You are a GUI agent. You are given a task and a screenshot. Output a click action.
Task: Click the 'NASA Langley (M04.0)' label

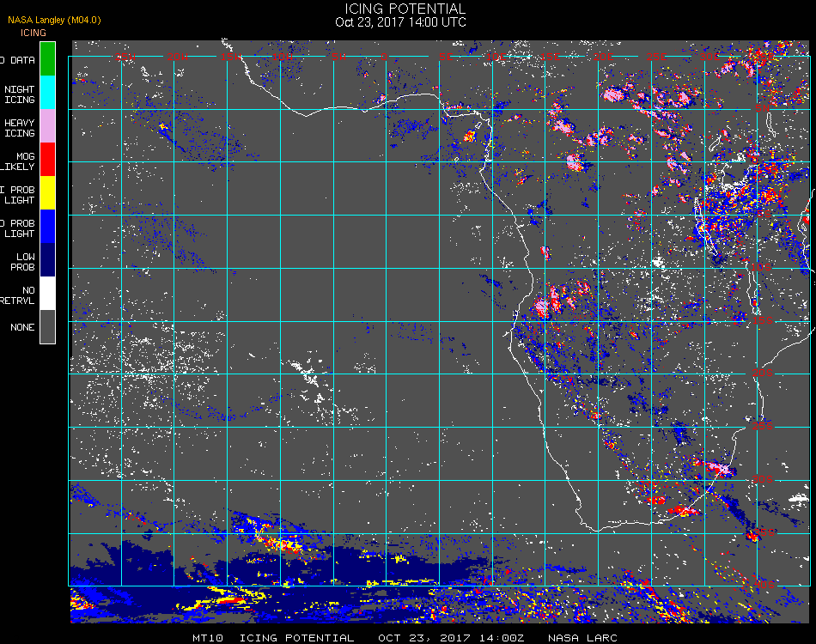54,21
